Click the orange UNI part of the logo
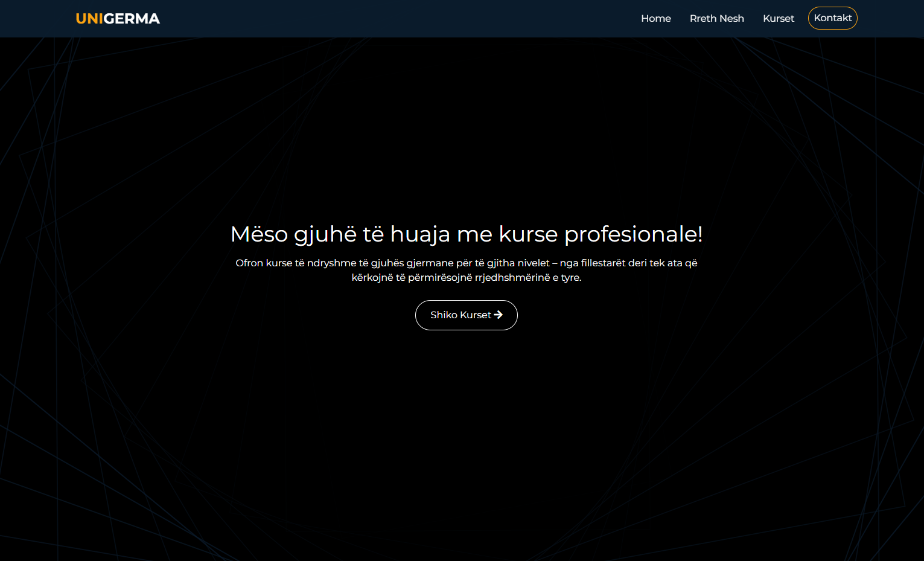Viewport: 924px width, 561px height. click(x=89, y=19)
